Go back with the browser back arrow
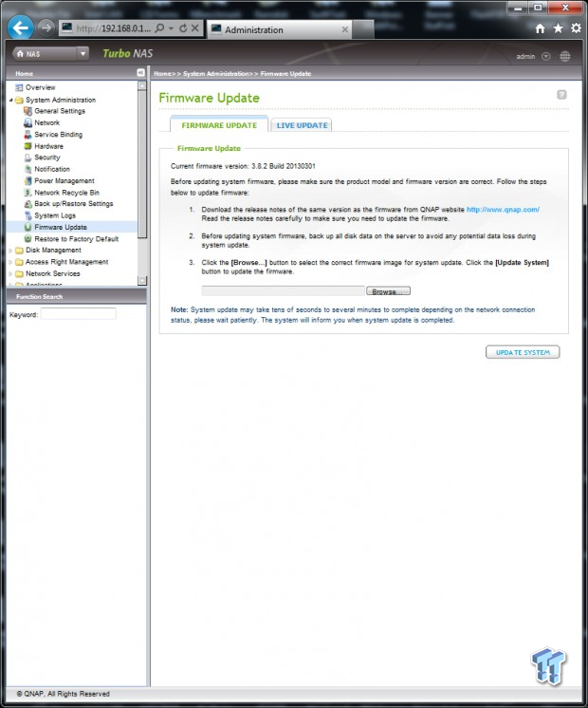The width and height of the screenshot is (588, 708). pos(20,28)
